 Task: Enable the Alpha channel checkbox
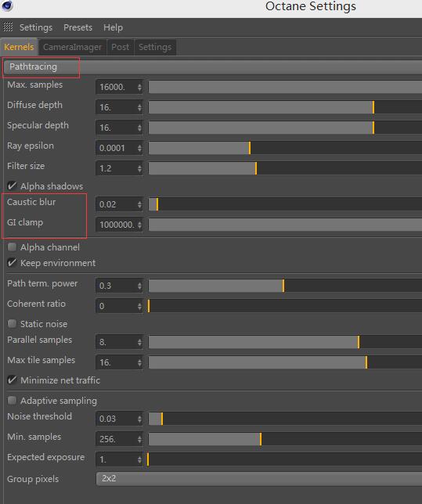tap(12, 247)
